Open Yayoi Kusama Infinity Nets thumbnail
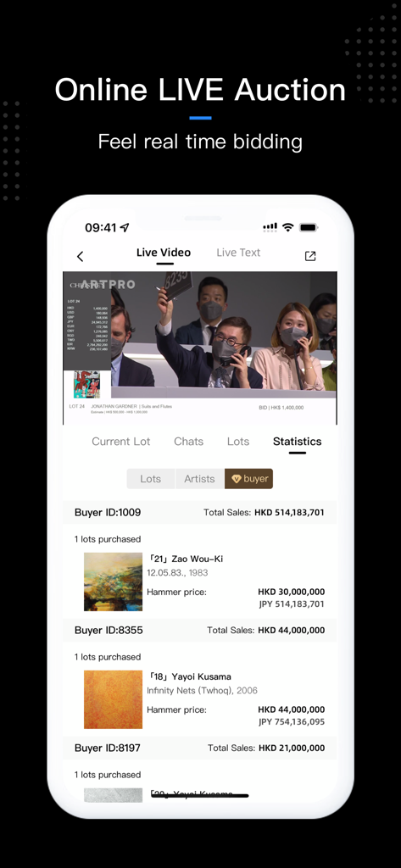 click(x=113, y=699)
